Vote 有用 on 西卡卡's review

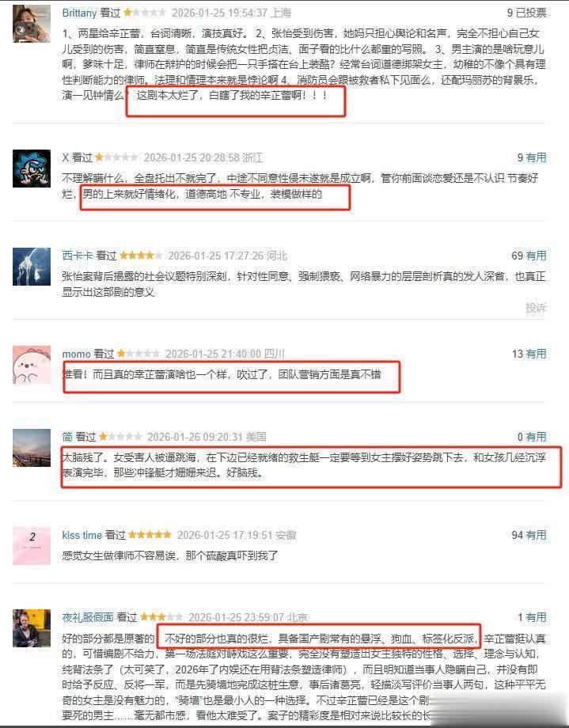click(x=536, y=256)
